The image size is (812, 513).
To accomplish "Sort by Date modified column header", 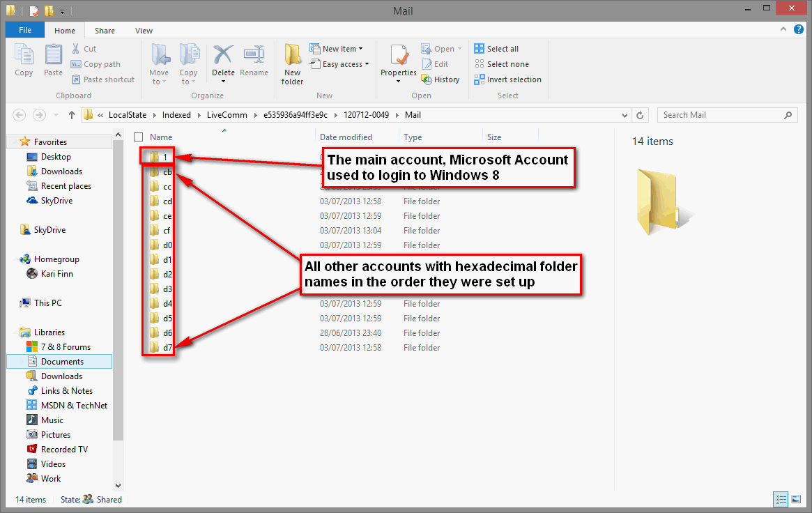I will (346, 137).
